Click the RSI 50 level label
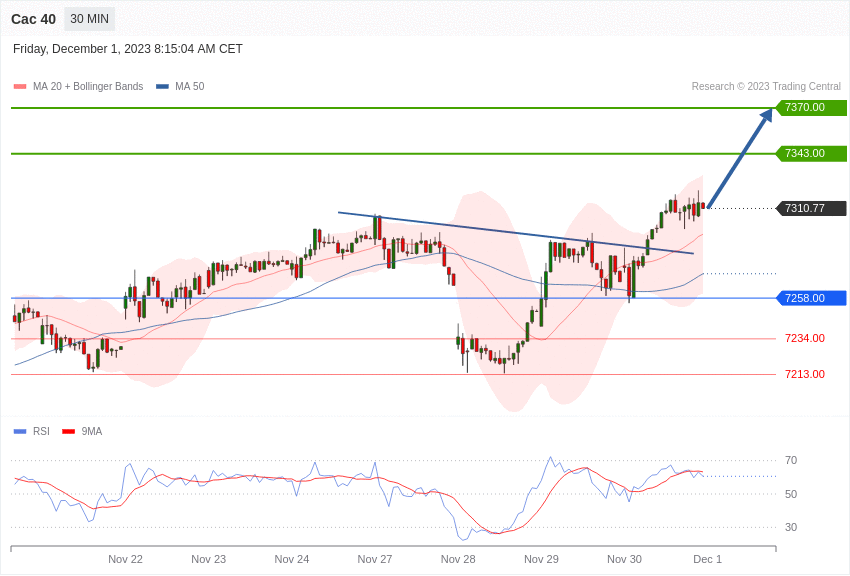Screen dimensions: 850x576 coord(791,494)
